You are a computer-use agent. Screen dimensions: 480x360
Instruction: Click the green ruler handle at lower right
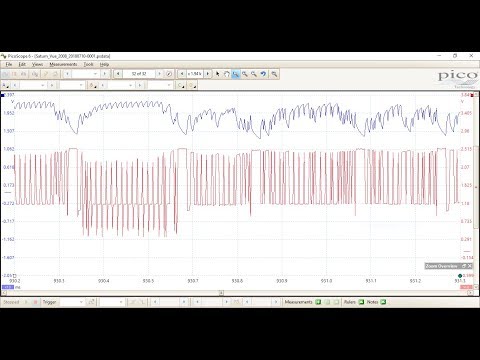click(460, 276)
